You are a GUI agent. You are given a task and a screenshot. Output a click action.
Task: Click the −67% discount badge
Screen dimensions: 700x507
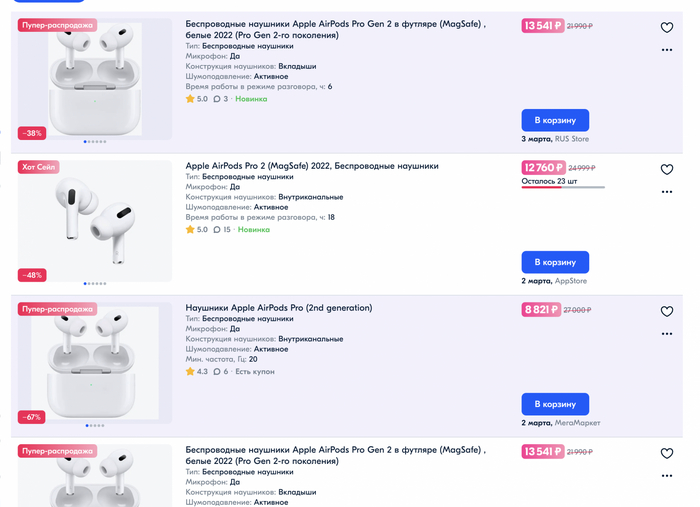coord(31,417)
